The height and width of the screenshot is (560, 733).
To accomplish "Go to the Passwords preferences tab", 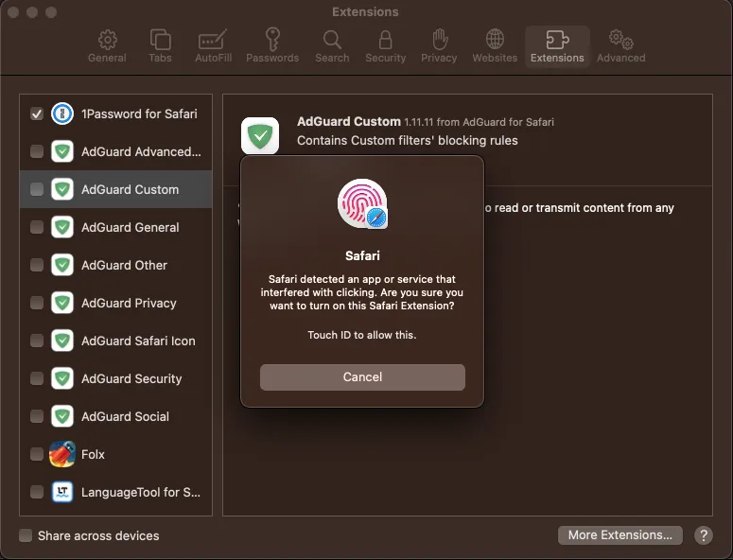I will (272, 46).
